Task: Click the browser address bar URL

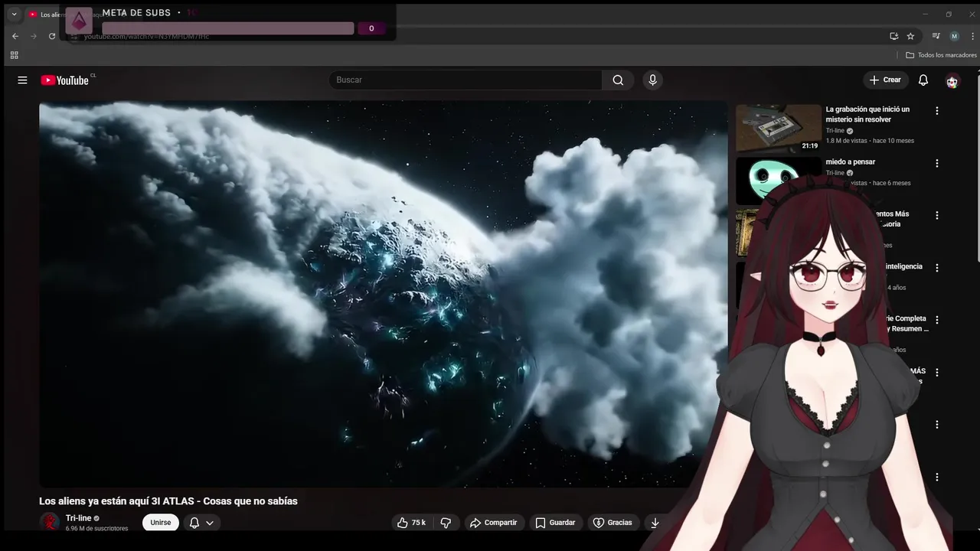Action: point(146,37)
